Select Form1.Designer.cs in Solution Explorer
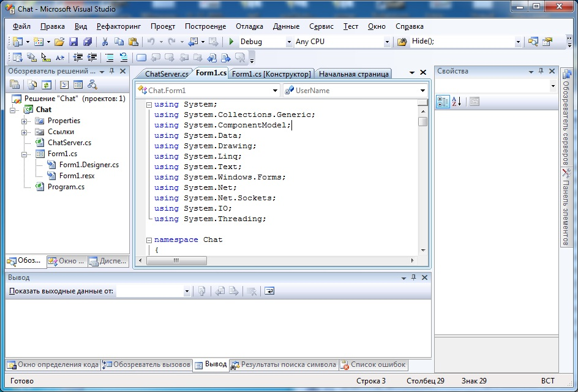 [89, 165]
